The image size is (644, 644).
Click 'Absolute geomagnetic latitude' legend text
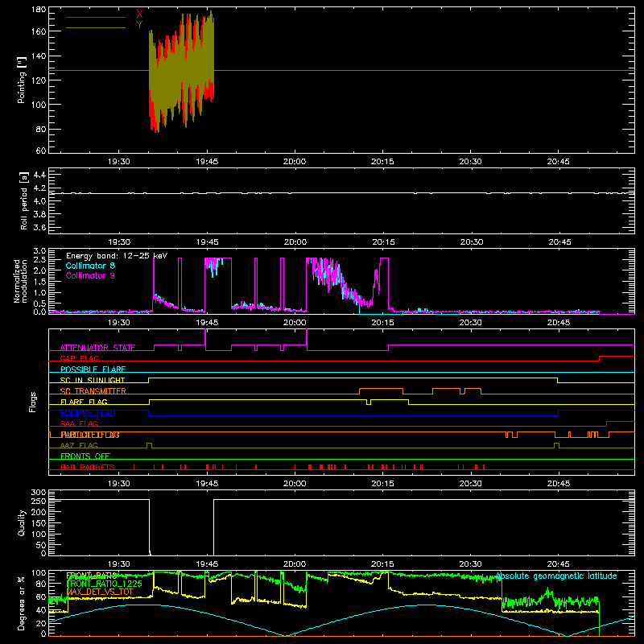click(556, 576)
